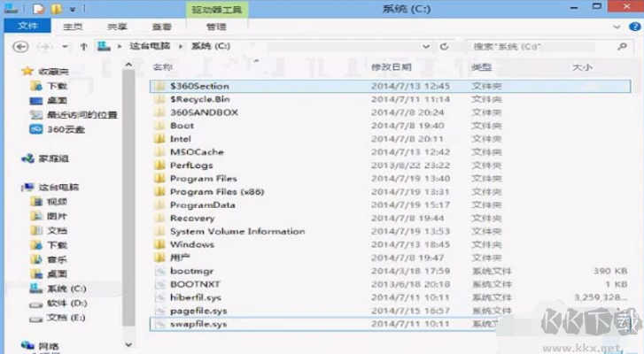Click the search magnifier icon
The width and height of the screenshot is (644, 354).
coord(622,46)
